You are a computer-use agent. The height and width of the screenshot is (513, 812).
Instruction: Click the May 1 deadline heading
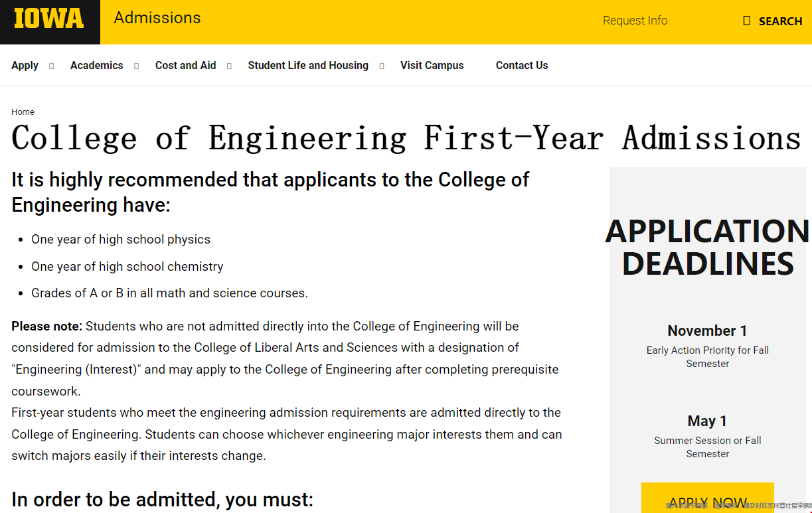click(x=708, y=421)
